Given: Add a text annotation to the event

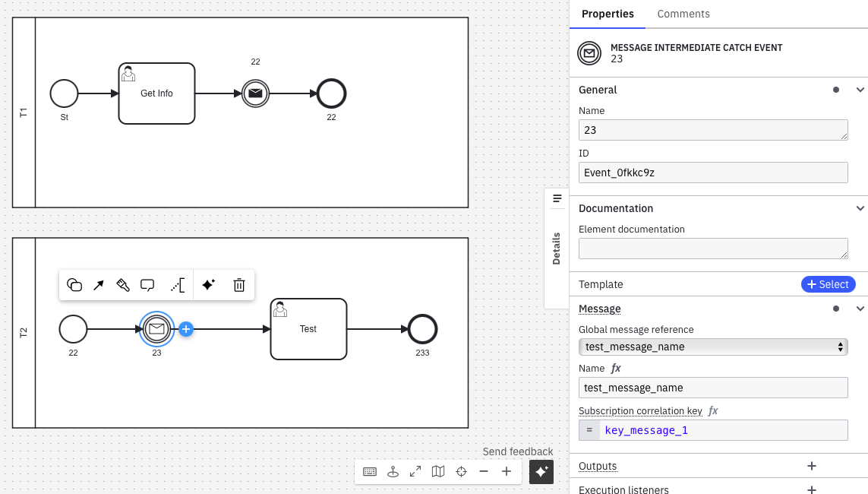Looking at the screenshot, I should 177,285.
